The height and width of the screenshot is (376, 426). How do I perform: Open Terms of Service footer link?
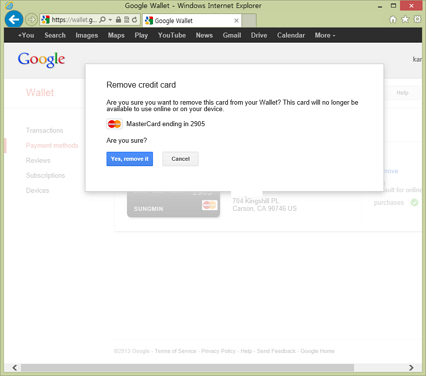[x=175, y=351]
